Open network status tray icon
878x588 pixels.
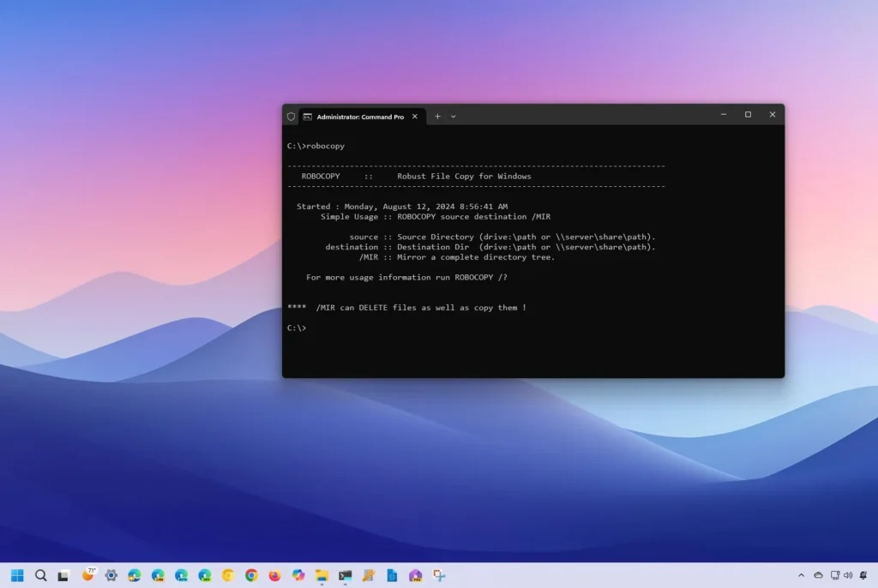click(835, 575)
